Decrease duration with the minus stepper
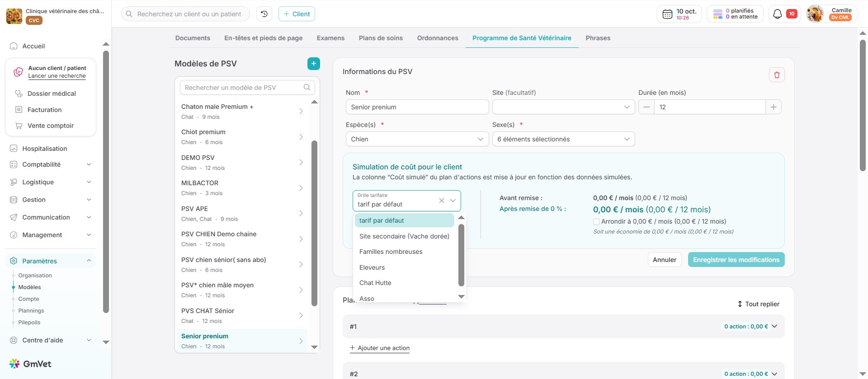 (x=646, y=107)
